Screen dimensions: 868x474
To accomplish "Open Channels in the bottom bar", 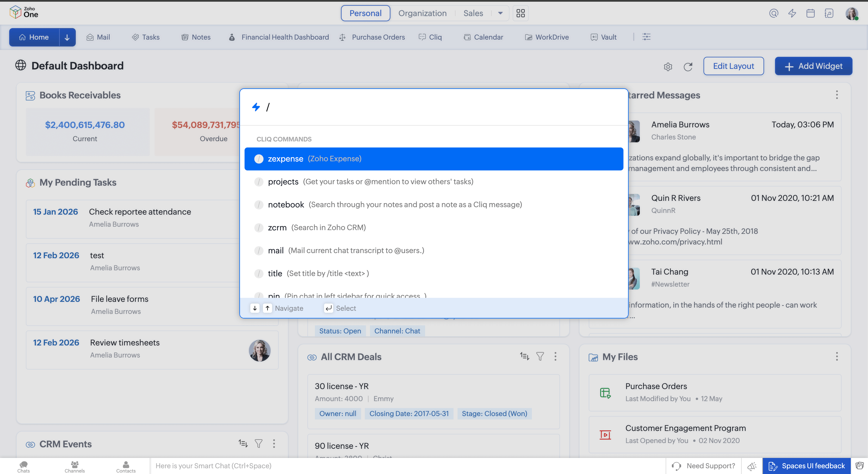I will [x=74, y=467].
